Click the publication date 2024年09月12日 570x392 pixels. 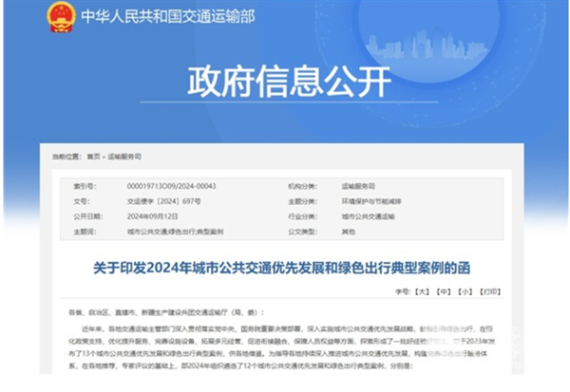tap(148, 215)
